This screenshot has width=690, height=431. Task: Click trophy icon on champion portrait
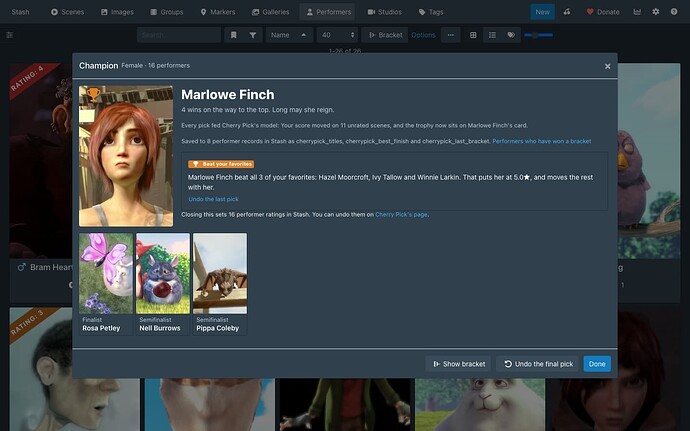tap(93, 94)
